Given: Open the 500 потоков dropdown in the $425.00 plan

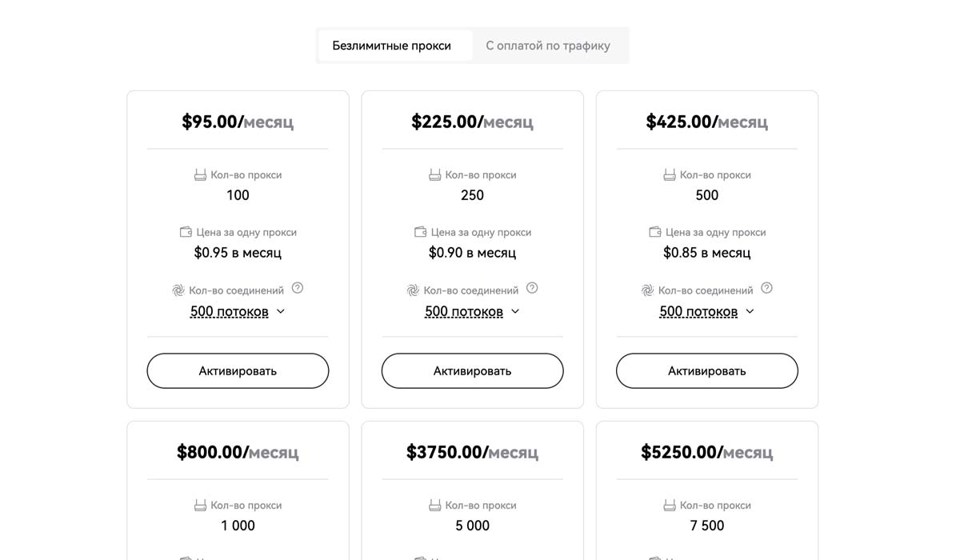Looking at the screenshot, I should pos(706,312).
